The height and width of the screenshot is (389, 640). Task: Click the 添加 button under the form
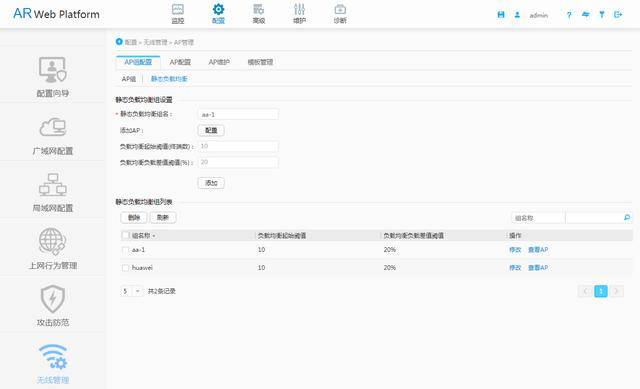click(x=211, y=183)
